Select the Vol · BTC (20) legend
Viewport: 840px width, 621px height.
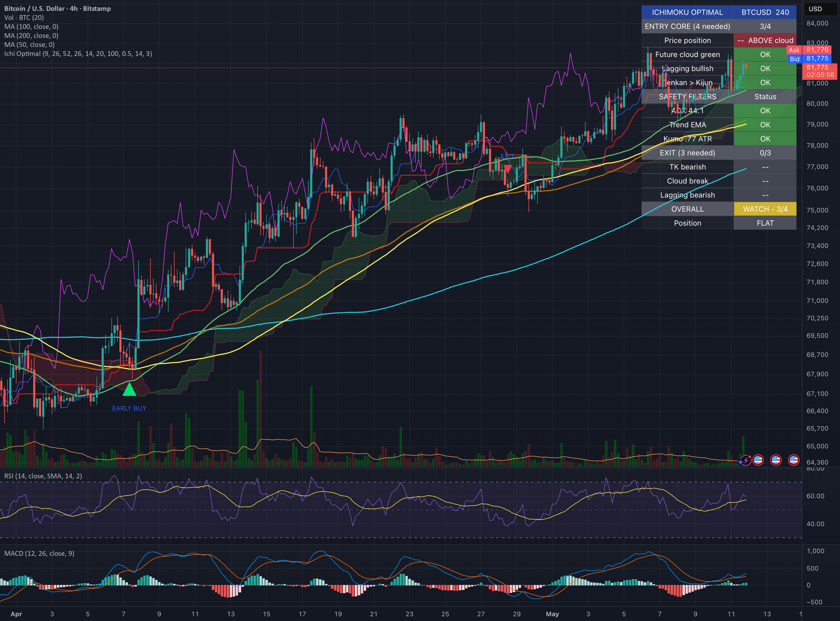tap(24, 18)
